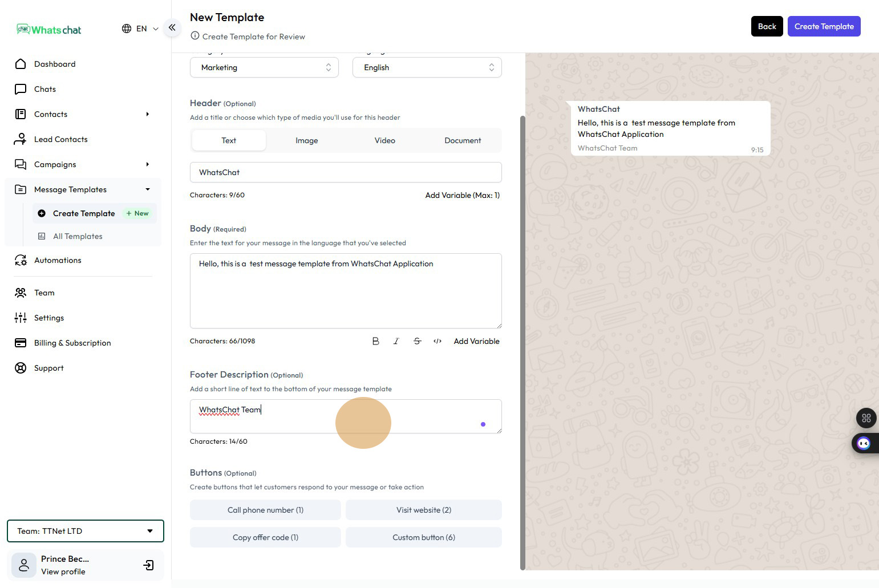Collapse the sidebar with double-chevron icon
The height and width of the screenshot is (588, 879).
click(172, 27)
